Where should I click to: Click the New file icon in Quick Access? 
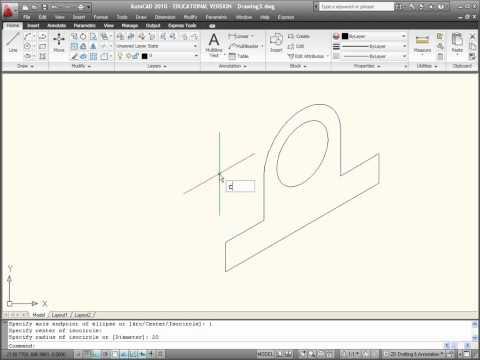pyautogui.click(x=26, y=7)
